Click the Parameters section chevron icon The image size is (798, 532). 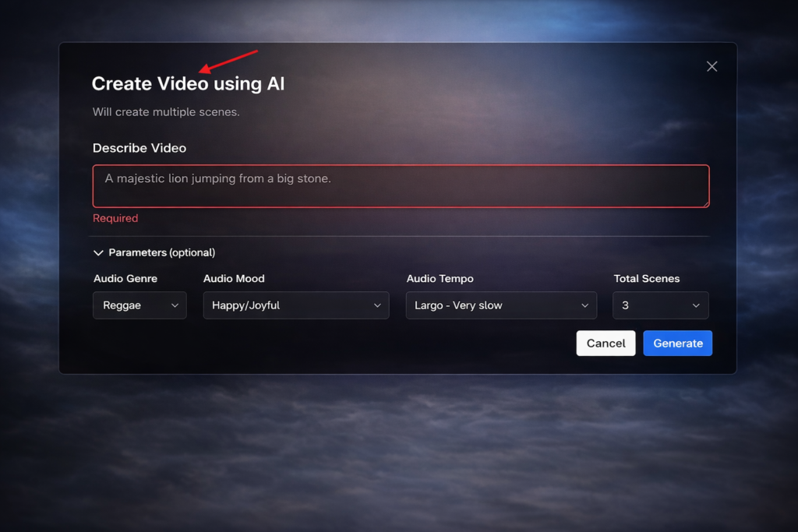pos(99,252)
